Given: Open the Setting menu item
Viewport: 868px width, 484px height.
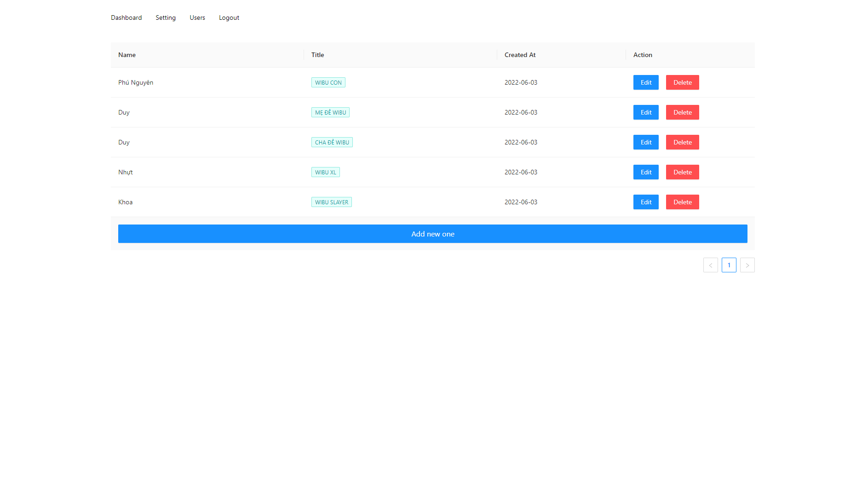Looking at the screenshot, I should pos(166,17).
